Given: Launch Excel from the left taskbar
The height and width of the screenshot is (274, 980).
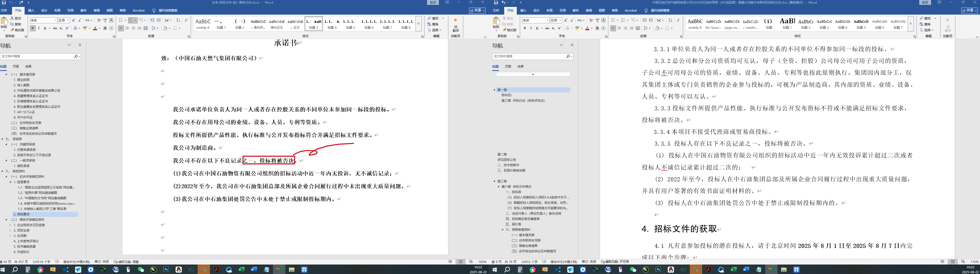Looking at the screenshot, I should point(241,269).
